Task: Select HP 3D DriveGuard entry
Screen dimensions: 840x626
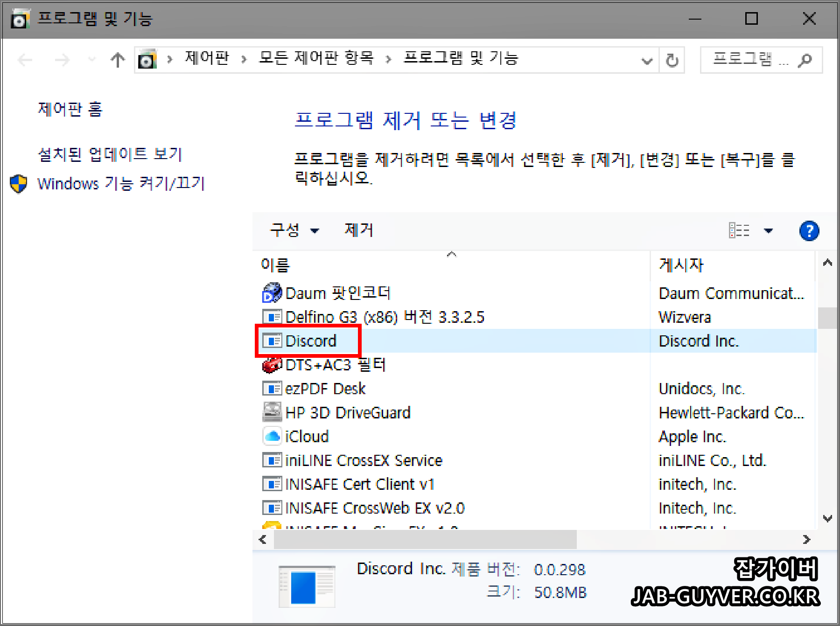Action: [348, 413]
